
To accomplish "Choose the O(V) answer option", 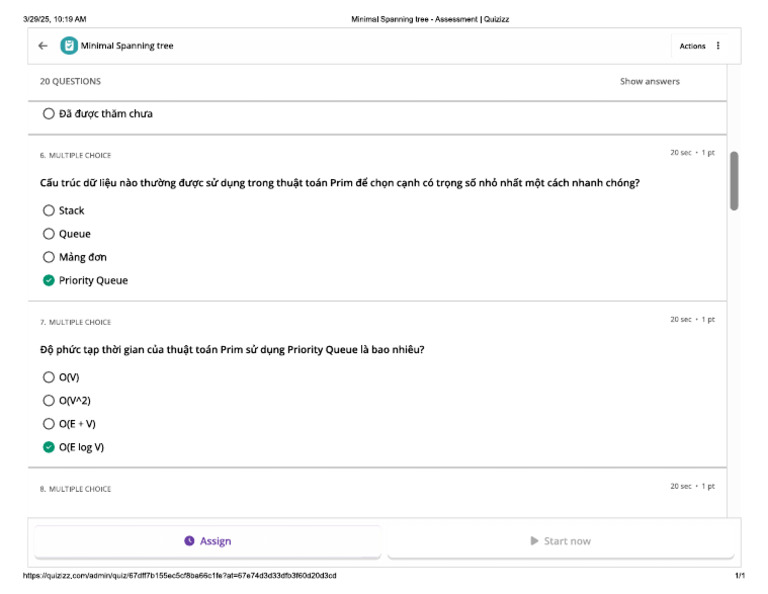I will 49,377.
